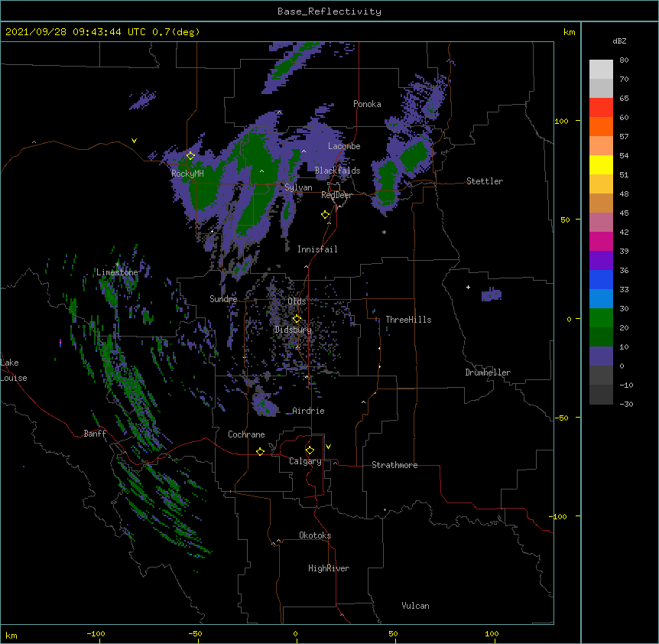The height and width of the screenshot is (644, 659).
Task: Click the Sylvan label
Action: (298, 187)
